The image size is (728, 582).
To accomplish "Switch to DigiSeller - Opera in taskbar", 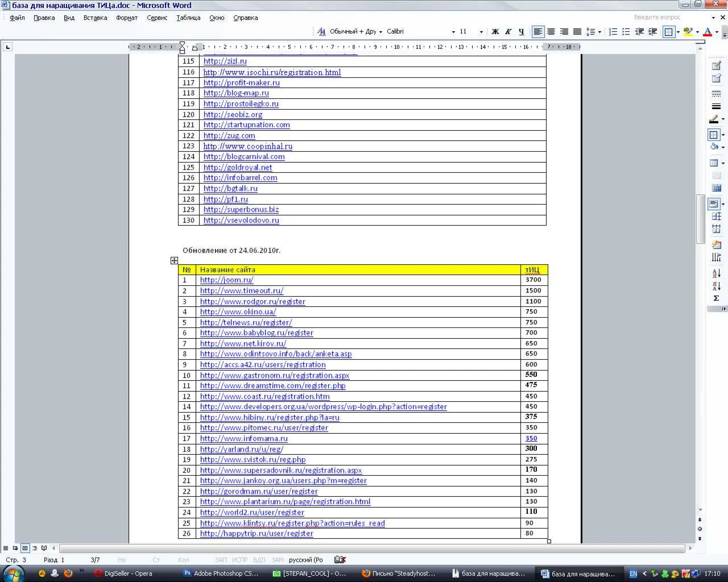I will point(124,573).
